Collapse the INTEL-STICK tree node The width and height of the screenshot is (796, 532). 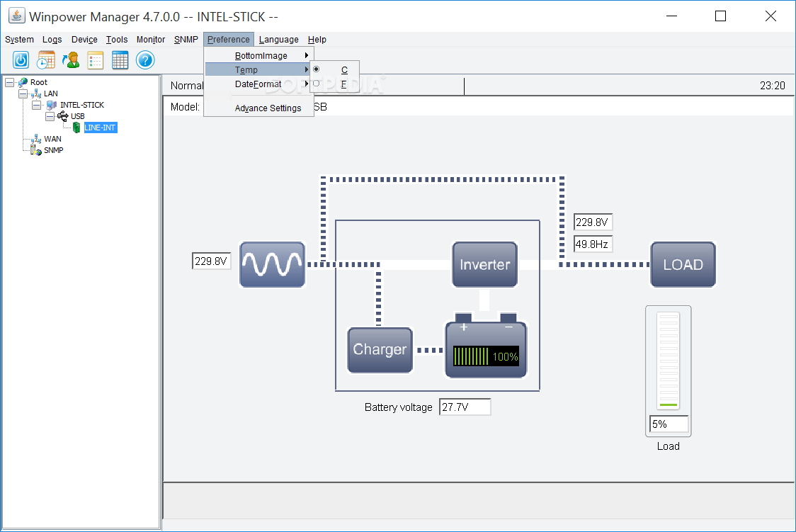37,105
